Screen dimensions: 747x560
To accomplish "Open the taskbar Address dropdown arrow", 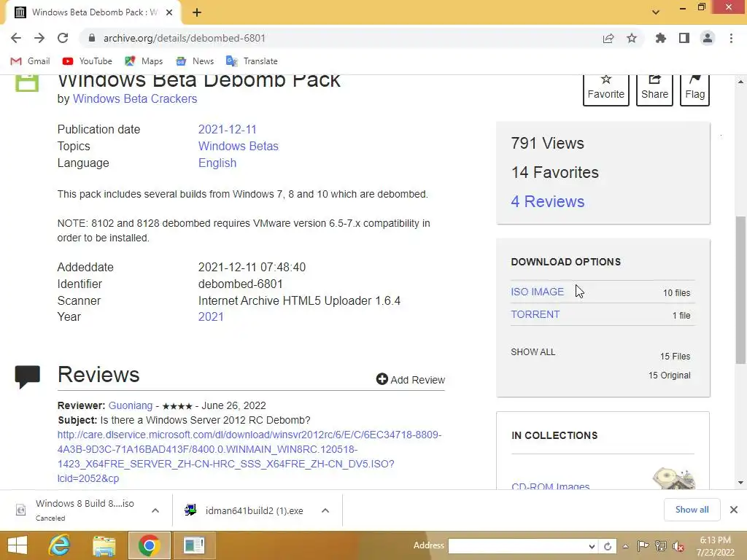I will [x=592, y=546].
